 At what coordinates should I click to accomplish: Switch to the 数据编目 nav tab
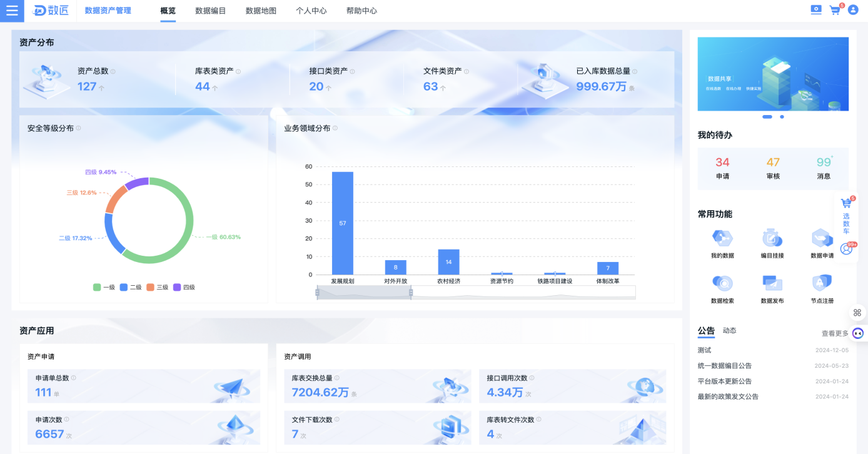click(x=210, y=11)
